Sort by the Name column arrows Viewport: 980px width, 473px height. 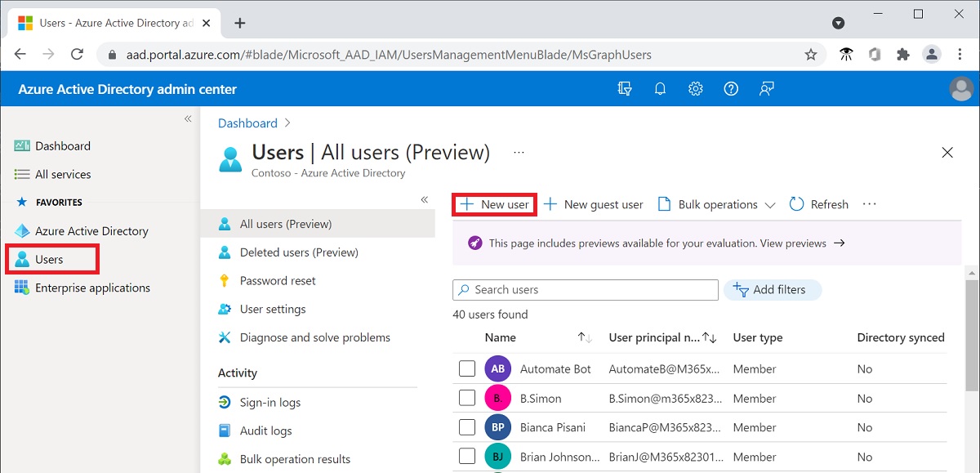[x=584, y=337]
